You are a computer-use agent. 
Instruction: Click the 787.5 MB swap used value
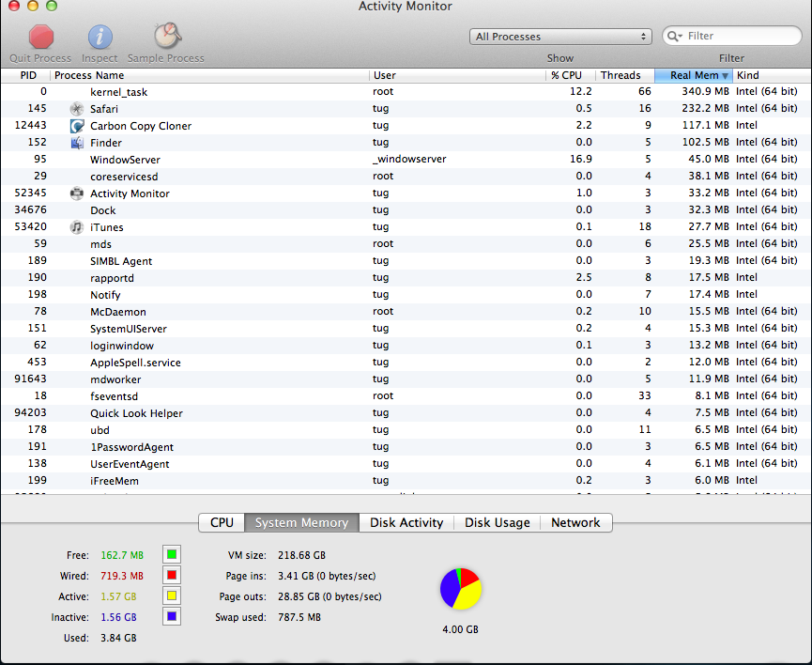(299, 617)
